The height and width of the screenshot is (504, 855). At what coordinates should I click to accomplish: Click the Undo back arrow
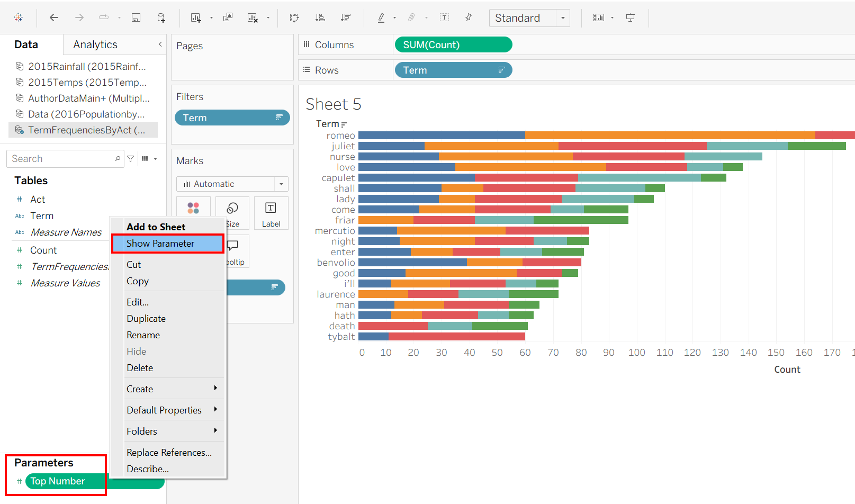pyautogui.click(x=54, y=17)
